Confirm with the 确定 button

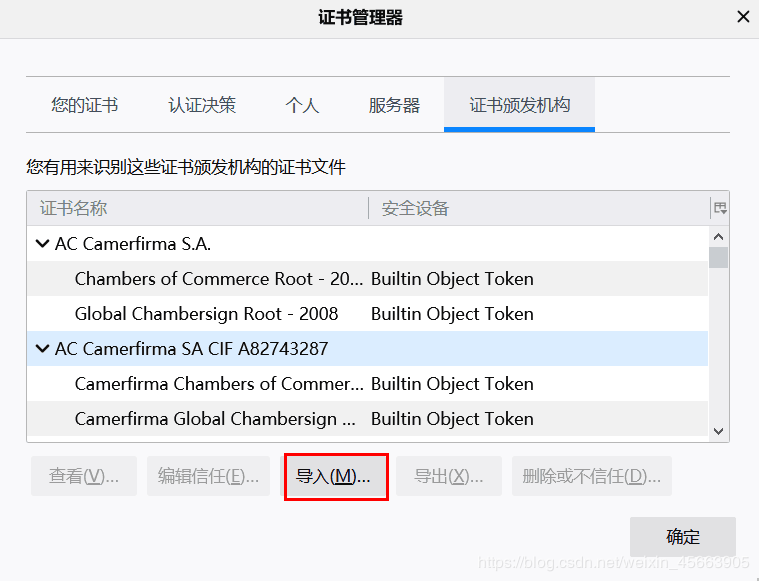(683, 536)
